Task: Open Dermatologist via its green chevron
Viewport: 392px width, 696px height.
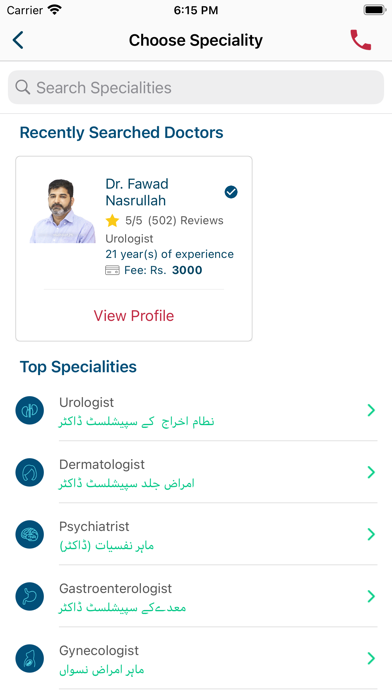Action: click(x=371, y=472)
